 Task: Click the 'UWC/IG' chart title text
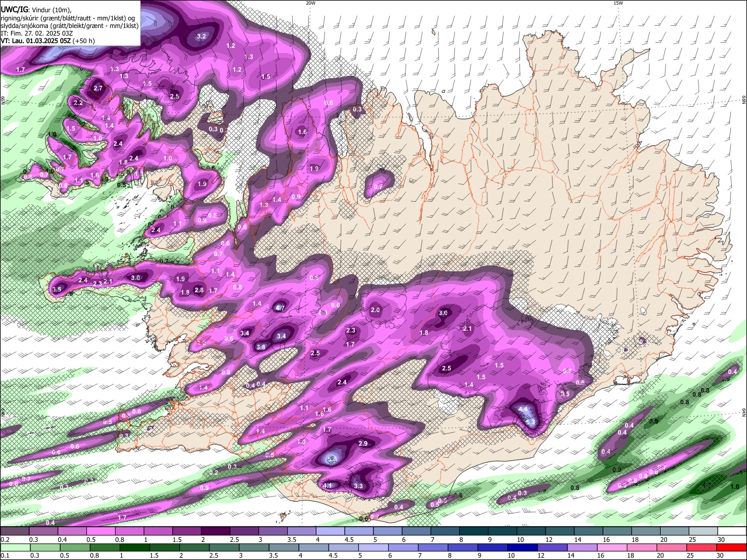pos(13,9)
